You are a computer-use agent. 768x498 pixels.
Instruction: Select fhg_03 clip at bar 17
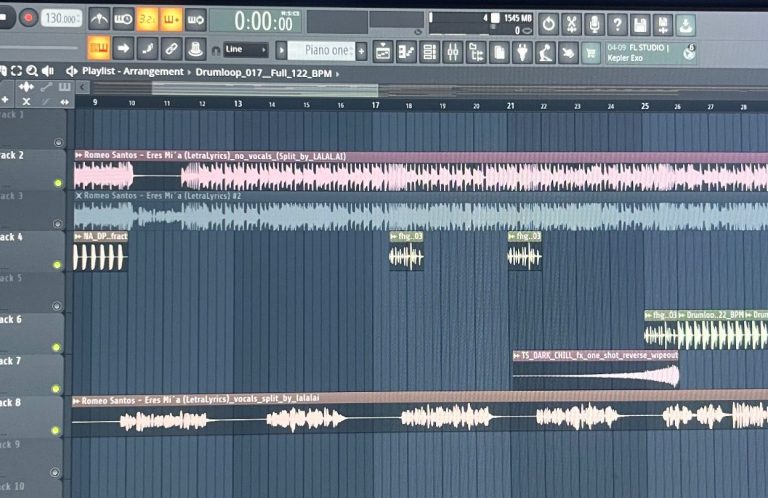point(407,251)
